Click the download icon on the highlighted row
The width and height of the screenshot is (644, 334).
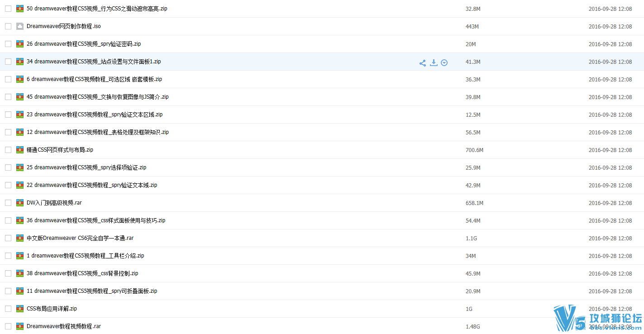click(434, 62)
